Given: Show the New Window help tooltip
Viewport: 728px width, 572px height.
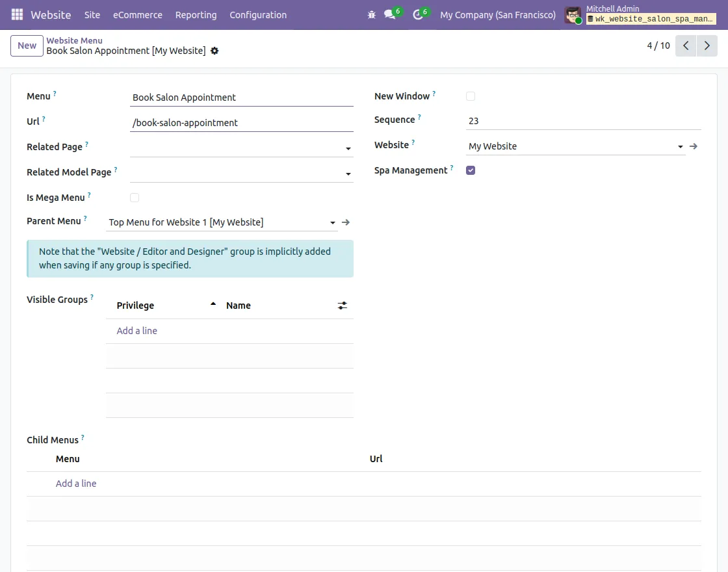Looking at the screenshot, I should [x=434, y=94].
